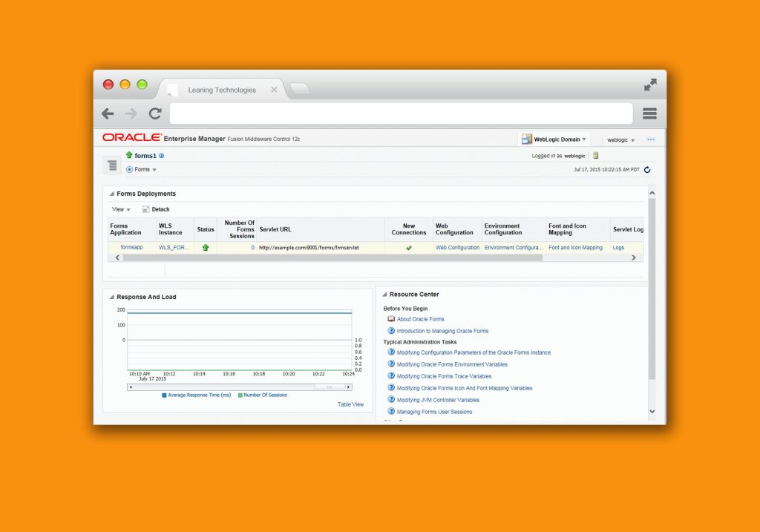The height and width of the screenshot is (532, 760).
Task: Click the Change Center icon beside weblogic
Action: click(x=594, y=154)
